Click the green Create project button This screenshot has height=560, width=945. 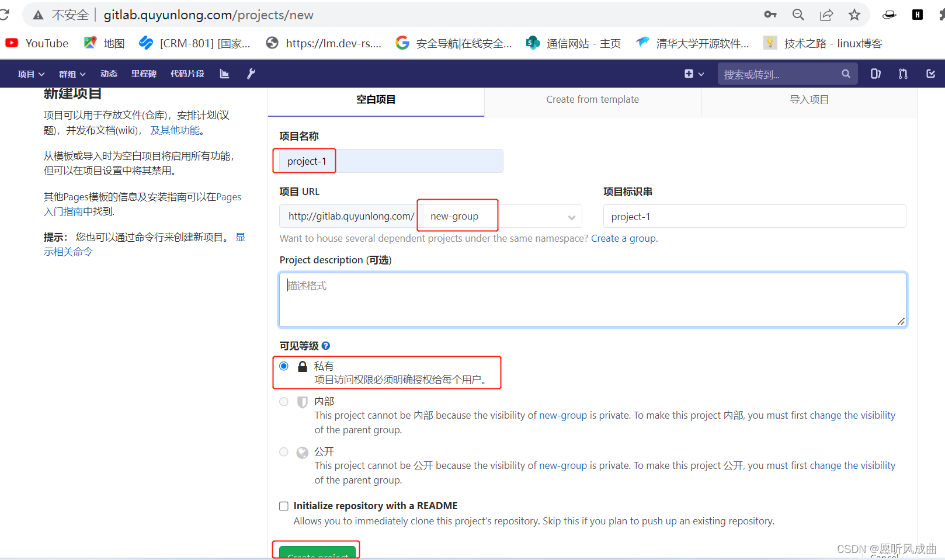click(316, 555)
